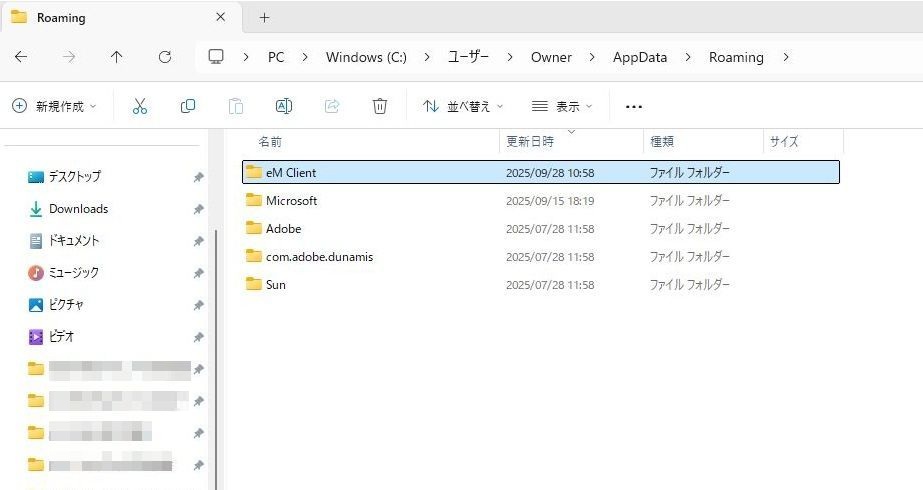923x490 pixels.
Task: Go up one folder level arrow
Action: pos(116,57)
